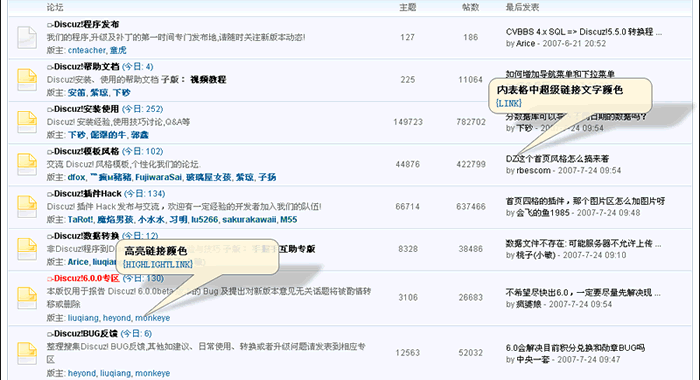Click topic count 44876
This screenshot has width=700, height=380.
point(408,164)
